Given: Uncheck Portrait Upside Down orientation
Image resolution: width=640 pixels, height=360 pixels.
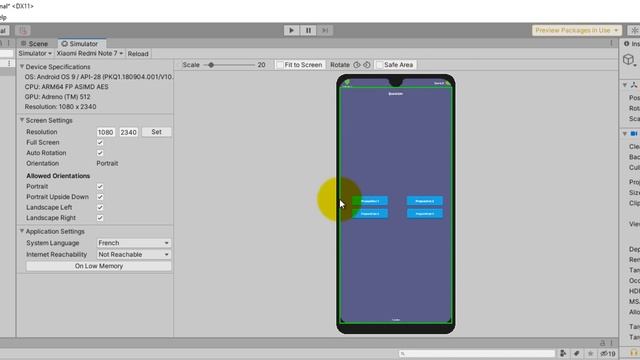Looking at the screenshot, I should (100, 197).
